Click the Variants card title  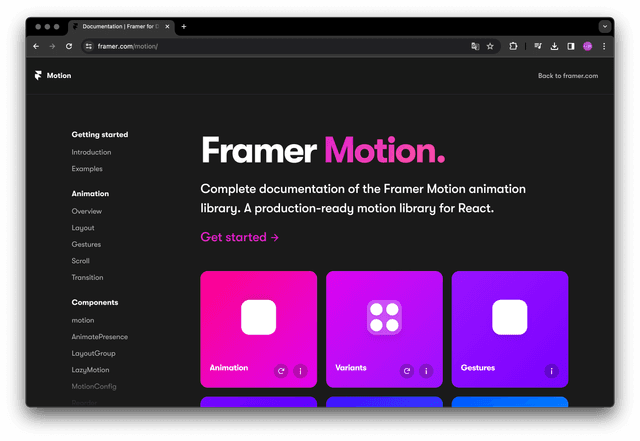pos(351,368)
